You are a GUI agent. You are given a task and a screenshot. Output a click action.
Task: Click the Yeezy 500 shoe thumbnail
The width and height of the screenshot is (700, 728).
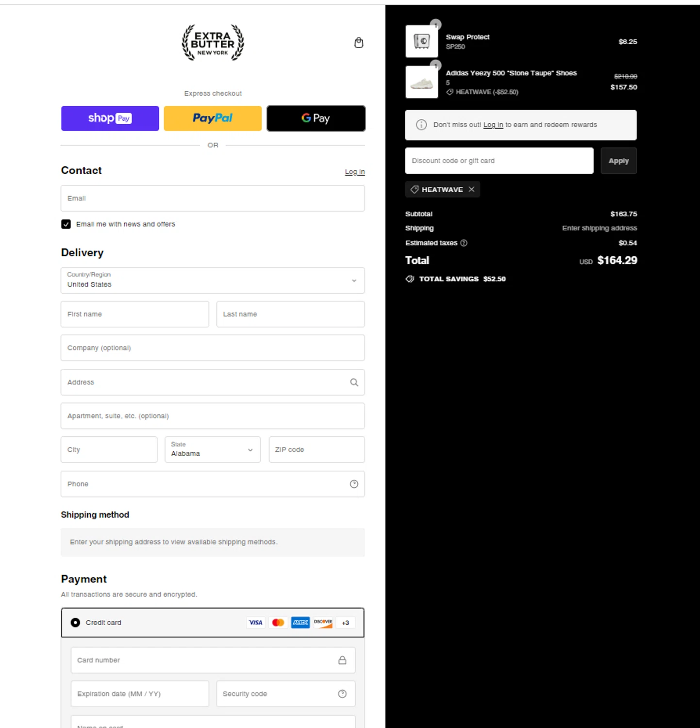coord(421,82)
